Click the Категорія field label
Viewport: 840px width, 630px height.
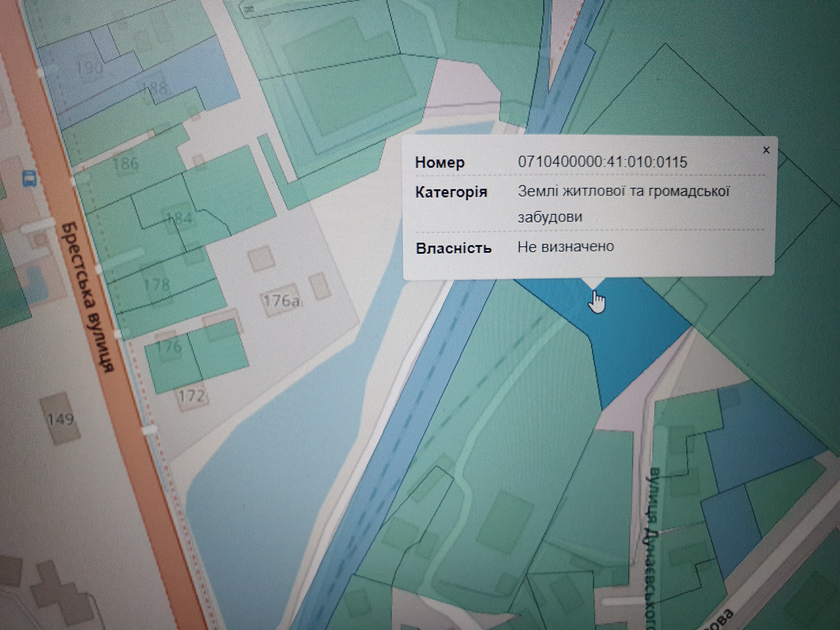[451, 192]
